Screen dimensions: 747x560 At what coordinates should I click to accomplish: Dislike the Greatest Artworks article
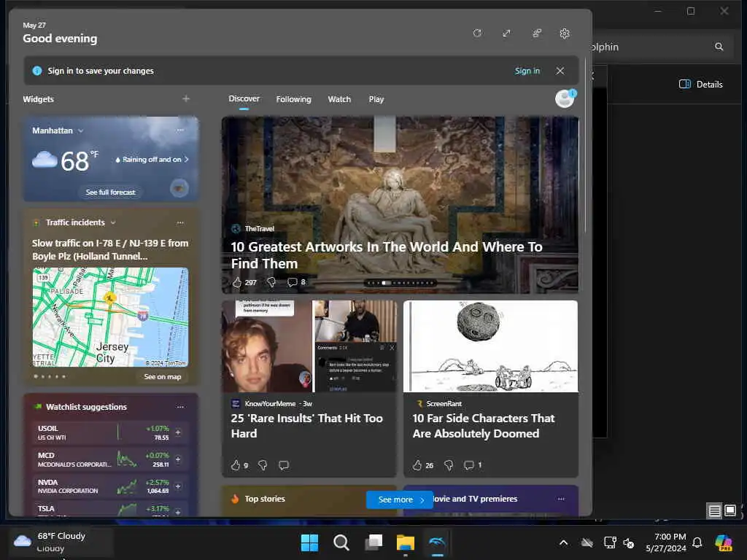(x=271, y=282)
